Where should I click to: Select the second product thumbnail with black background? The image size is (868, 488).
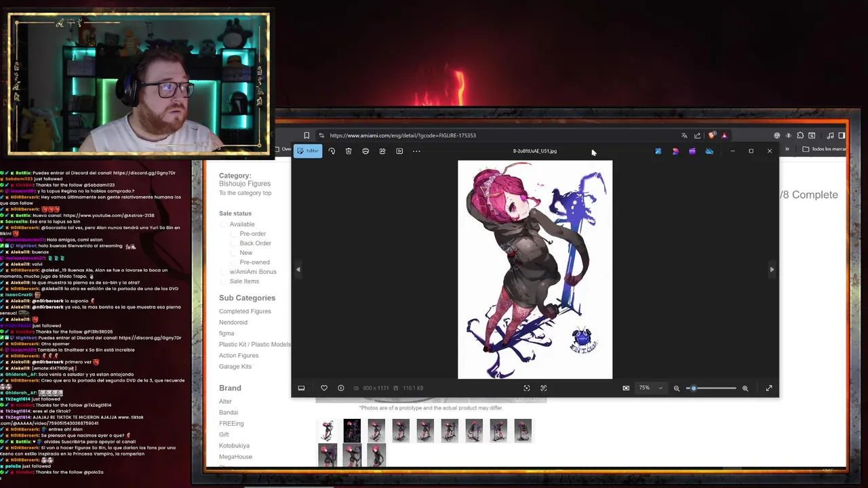point(352,430)
